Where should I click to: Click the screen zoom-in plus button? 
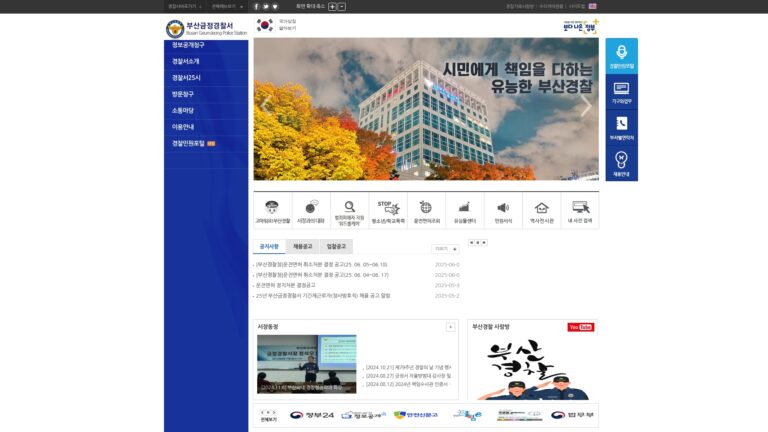[332, 7]
